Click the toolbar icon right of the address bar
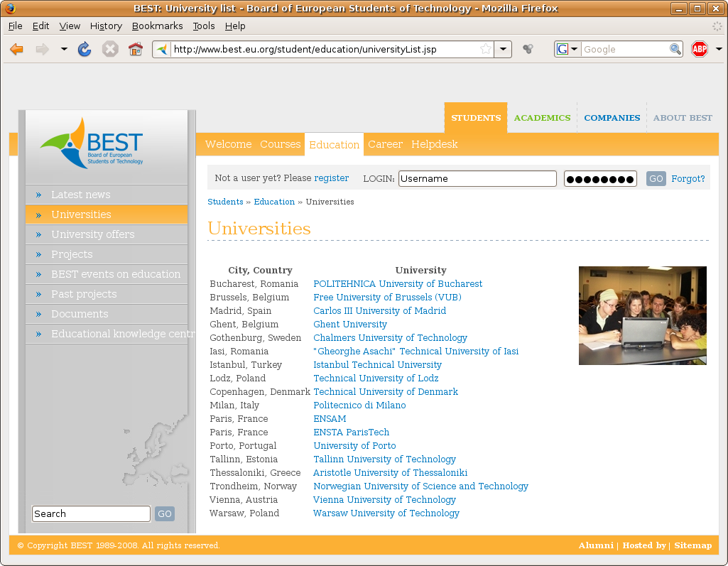Image resolution: width=728 pixels, height=566 pixels. (x=528, y=49)
